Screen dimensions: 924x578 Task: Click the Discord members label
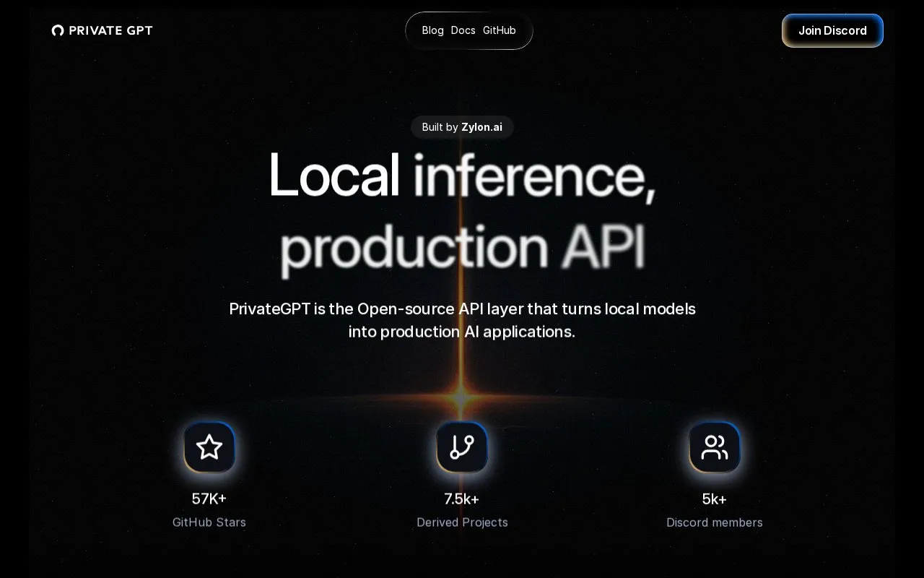tap(715, 522)
